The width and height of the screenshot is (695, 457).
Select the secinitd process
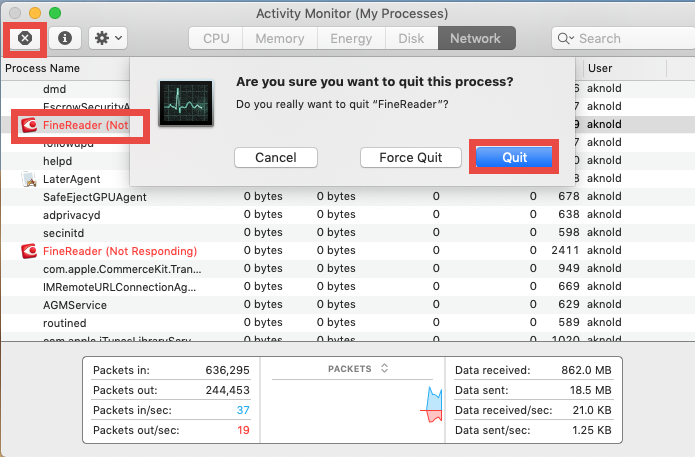[x=63, y=233]
